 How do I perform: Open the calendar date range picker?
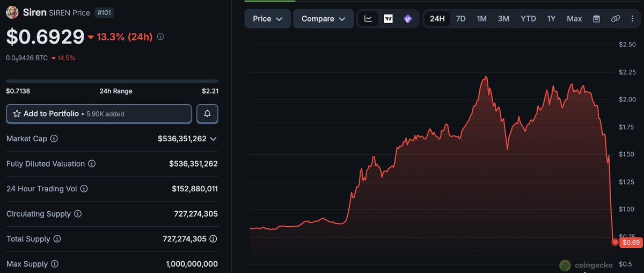coord(596,19)
